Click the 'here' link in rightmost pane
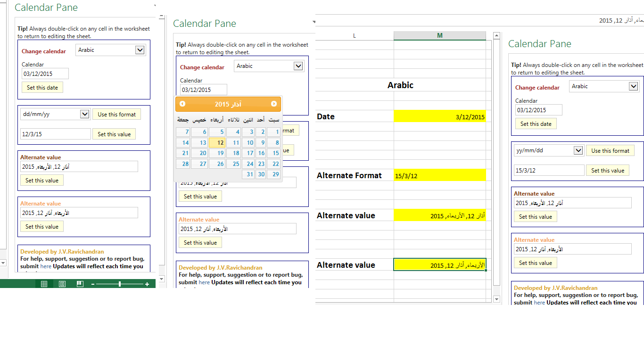This screenshot has height=362, width=644. (539, 303)
